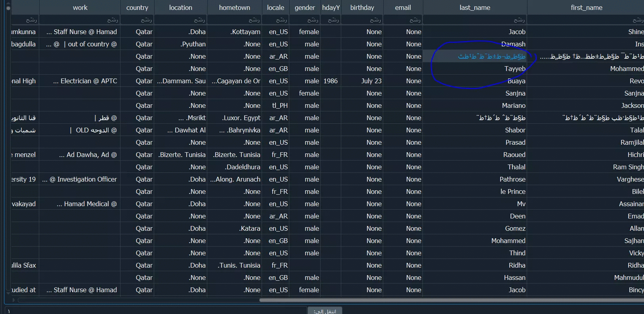
Task: Click the birthday column header
Action: click(362, 8)
